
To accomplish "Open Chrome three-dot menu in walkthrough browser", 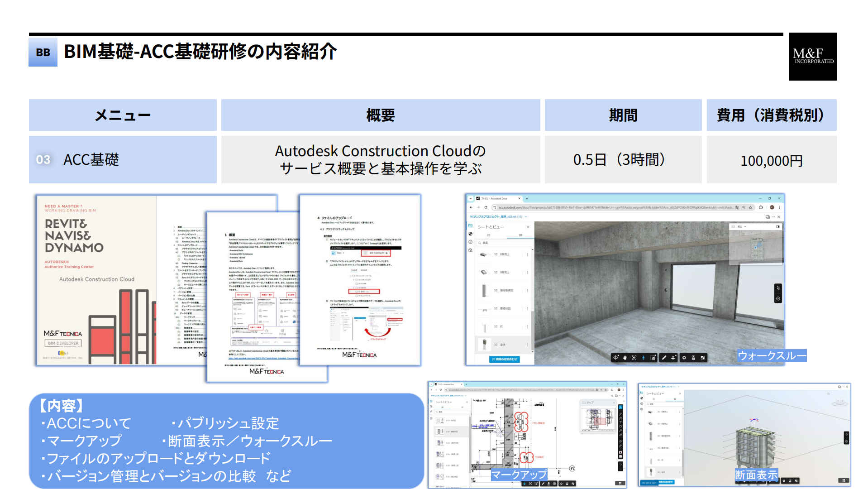I will (779, 207).
